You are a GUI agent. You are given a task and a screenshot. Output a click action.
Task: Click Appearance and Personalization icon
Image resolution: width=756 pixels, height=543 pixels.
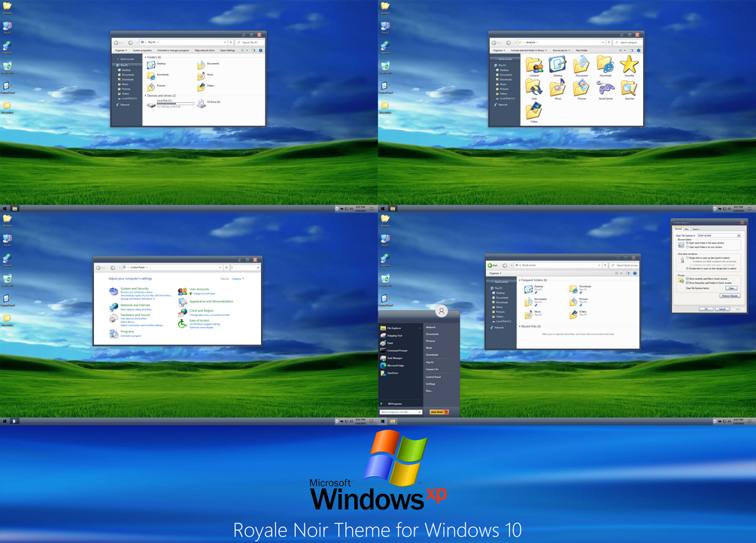pos(183,302)
